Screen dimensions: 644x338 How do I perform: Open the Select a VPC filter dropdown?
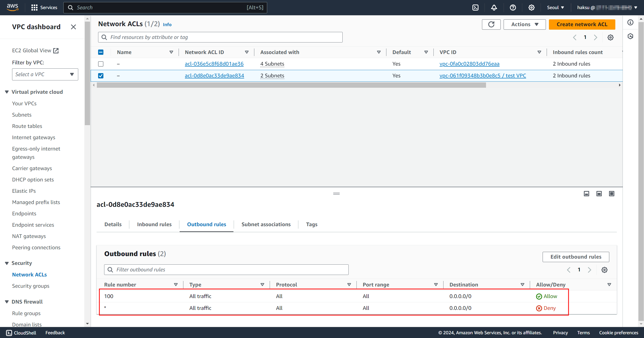(45, 74)
